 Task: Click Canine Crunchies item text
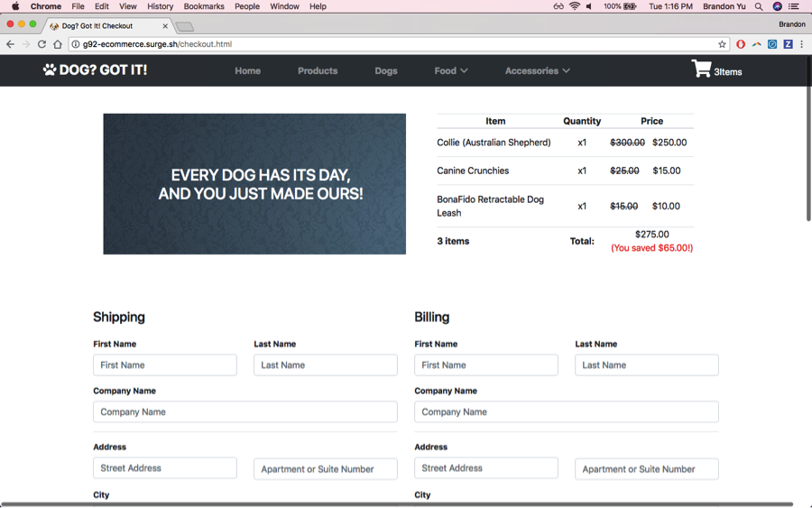473,171
